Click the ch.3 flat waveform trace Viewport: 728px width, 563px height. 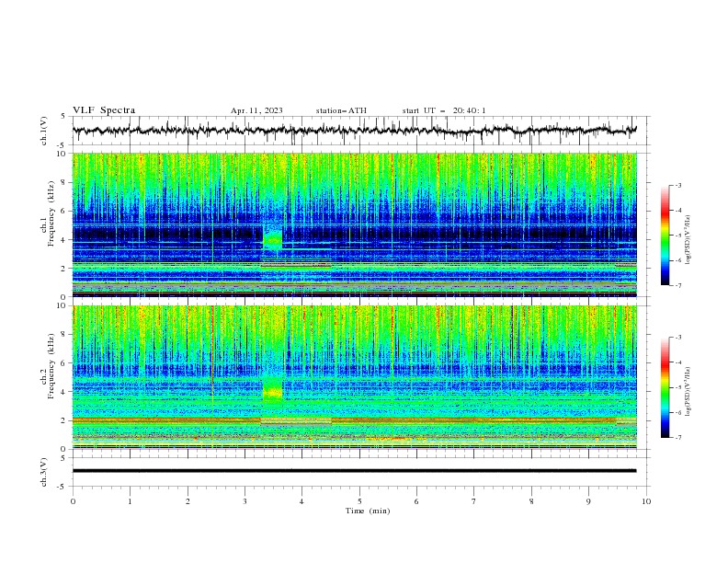point(354,471)
